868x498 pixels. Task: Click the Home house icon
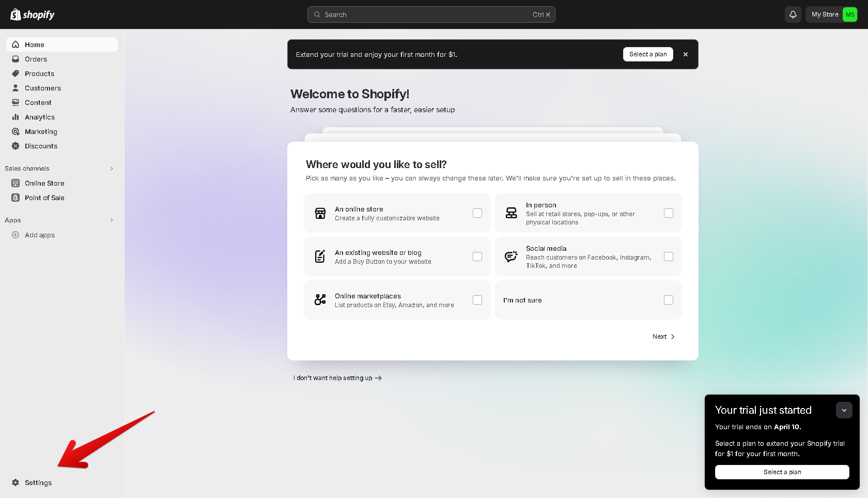tap(16, 44)
